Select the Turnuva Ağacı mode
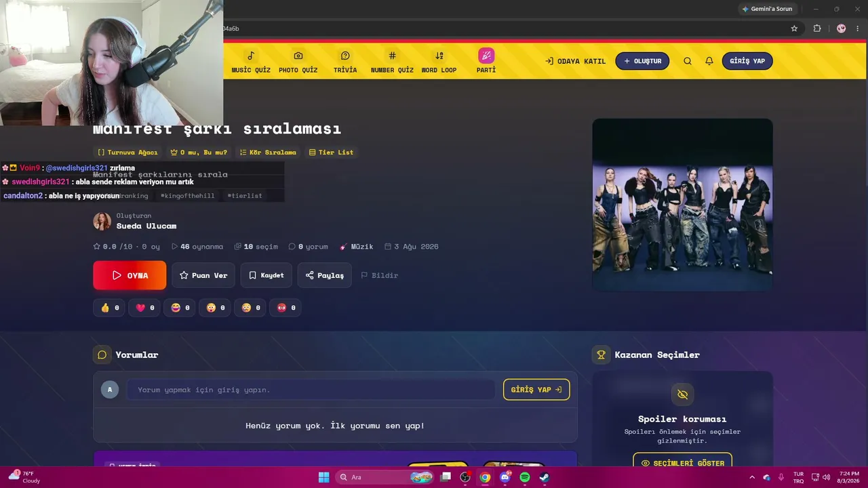This screenshot has width=868, height=488. click(x=127, y=152)
